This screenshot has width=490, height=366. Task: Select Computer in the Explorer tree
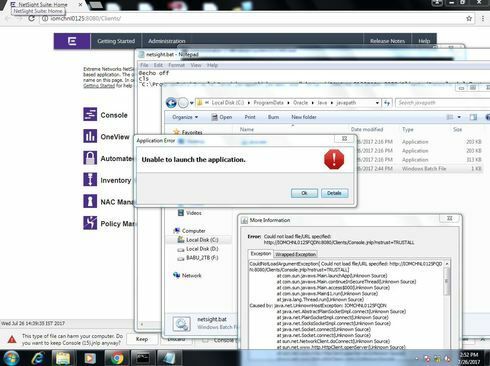coord(190,231)
